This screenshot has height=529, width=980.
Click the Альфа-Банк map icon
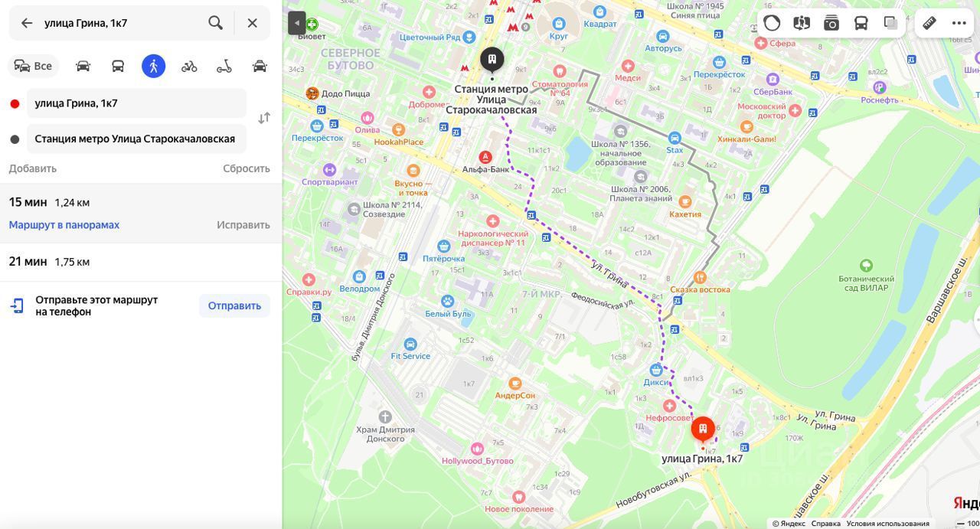(485, 157)
